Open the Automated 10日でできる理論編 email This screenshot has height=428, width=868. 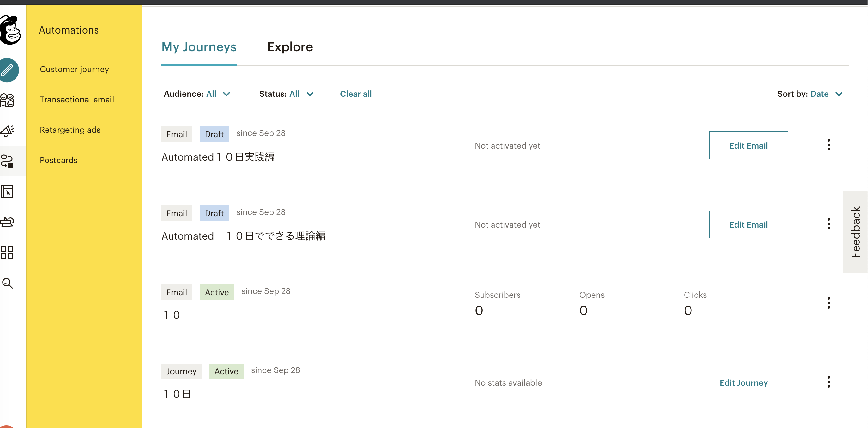click(243, 236)
